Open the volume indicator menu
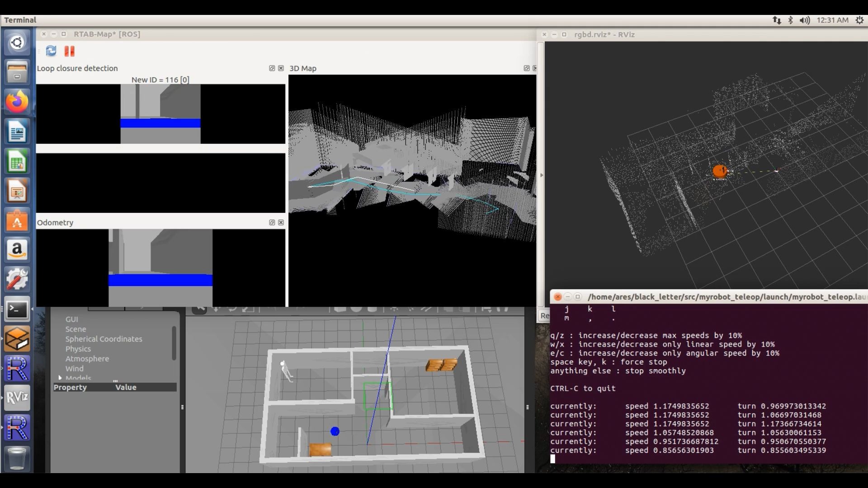868x488 pixels. 804,20
